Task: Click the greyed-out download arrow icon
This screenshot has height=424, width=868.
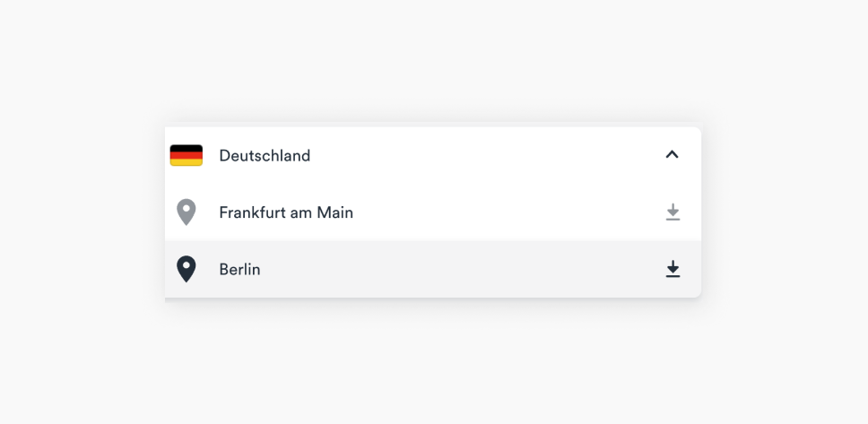Action: [673, 212]
